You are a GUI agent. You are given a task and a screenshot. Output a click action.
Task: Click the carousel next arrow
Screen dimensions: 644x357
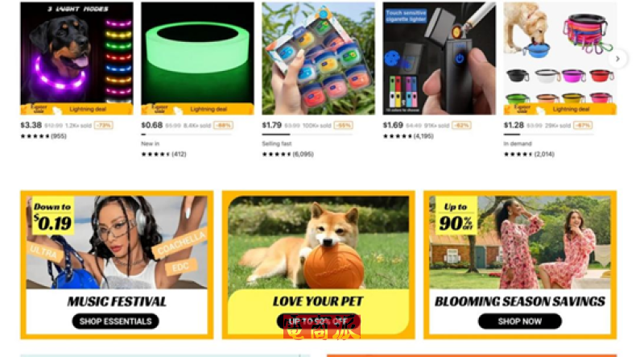(617, 59)
